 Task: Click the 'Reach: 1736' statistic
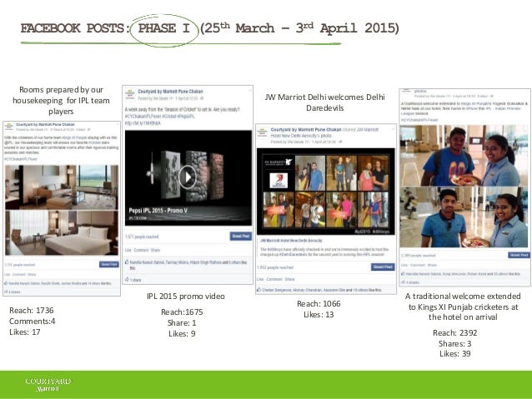pyautogui.click(x=32, y=310)
